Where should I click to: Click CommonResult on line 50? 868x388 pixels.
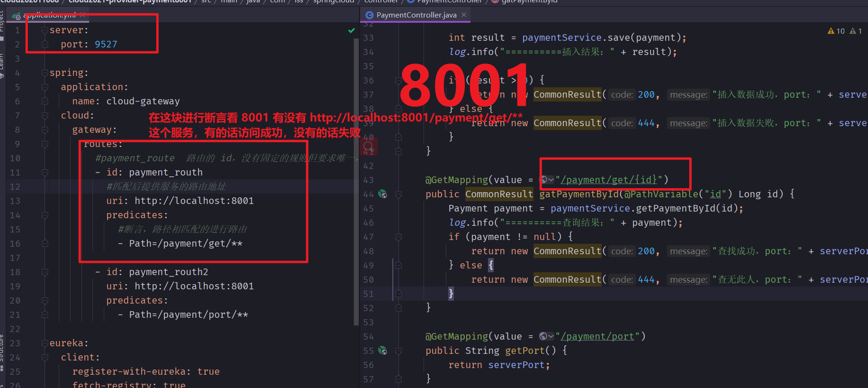[568, 279]
